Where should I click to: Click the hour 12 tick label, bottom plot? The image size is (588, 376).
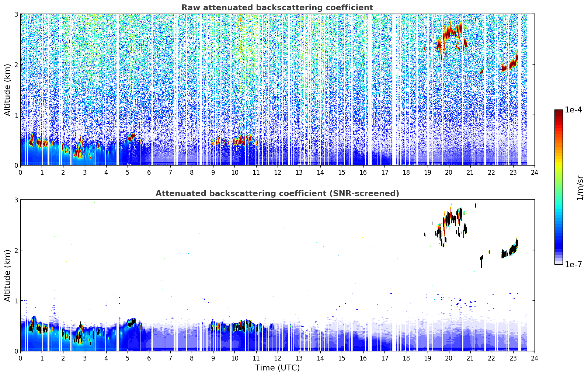coord(277,358)
